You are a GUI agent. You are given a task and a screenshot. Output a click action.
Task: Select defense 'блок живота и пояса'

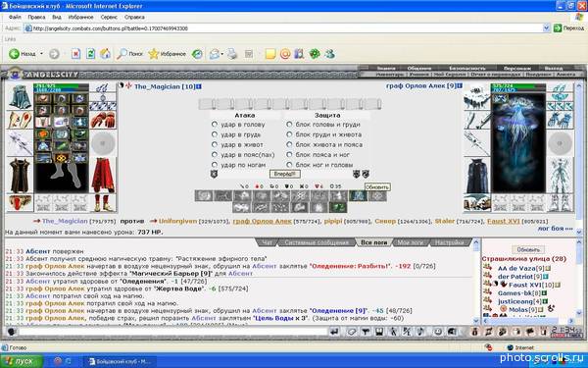289,144
